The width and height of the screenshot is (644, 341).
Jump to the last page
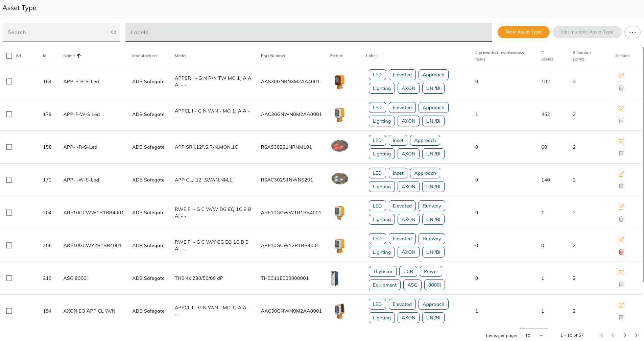[637, 335]
